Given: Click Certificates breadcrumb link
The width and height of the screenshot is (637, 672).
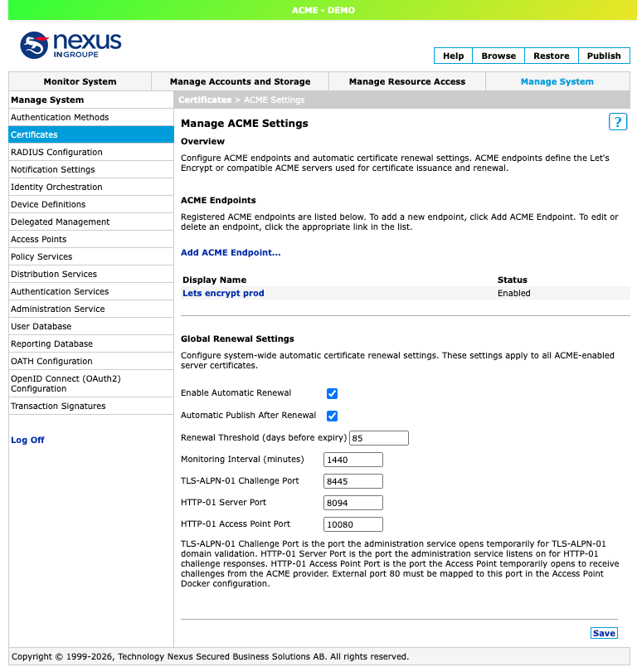Looking at the screenshot, I should point(205,100).
